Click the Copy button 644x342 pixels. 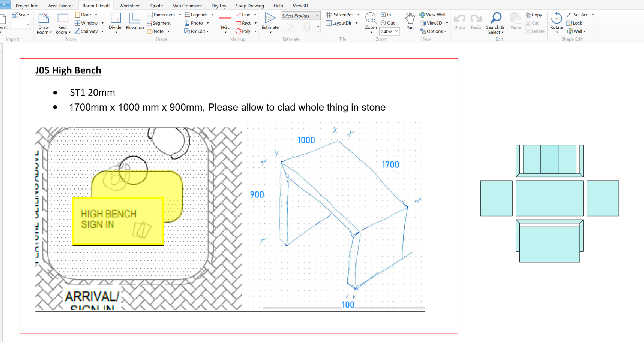(x=534, y=15)
